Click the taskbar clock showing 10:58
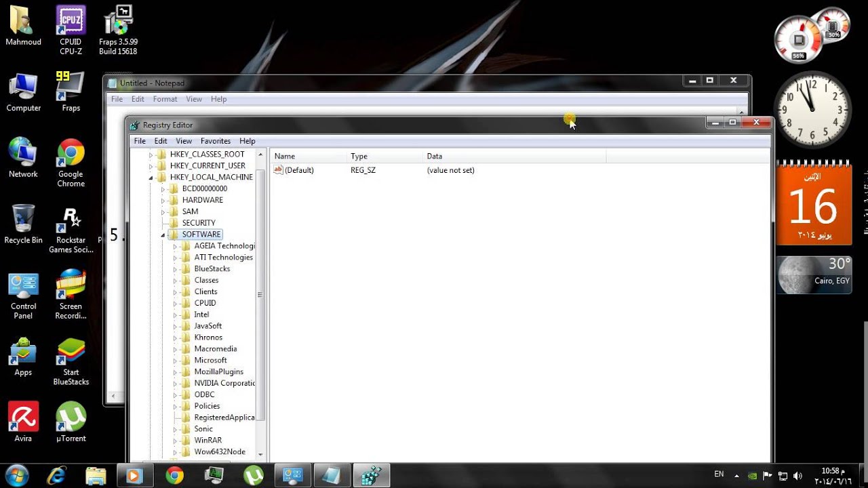This screenshot has width=868, height=488. pos(834,475)
